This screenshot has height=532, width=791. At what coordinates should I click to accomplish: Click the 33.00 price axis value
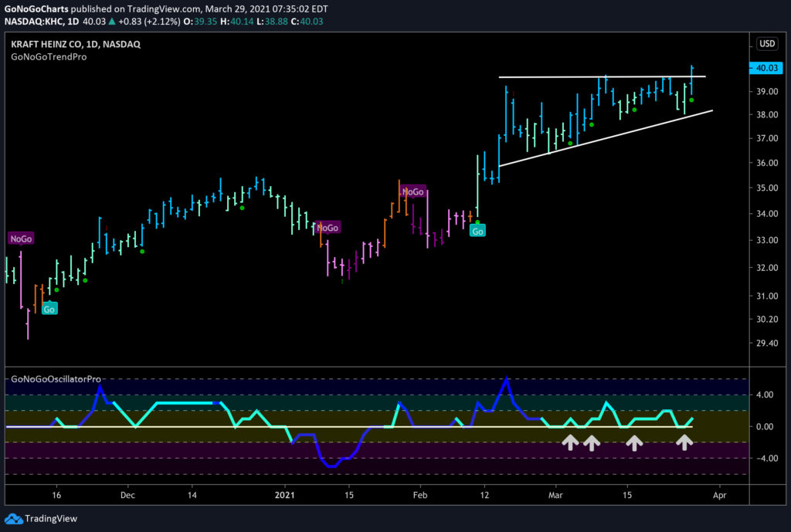pos(767,240)
